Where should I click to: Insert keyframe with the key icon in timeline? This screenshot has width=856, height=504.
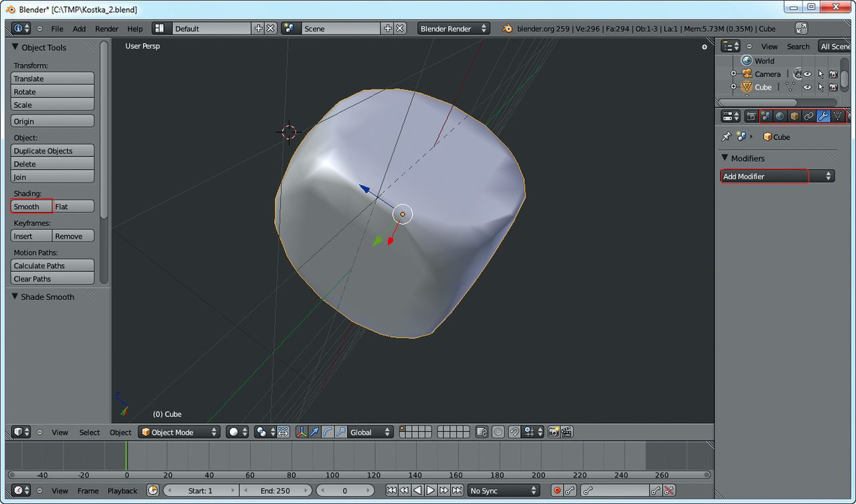(655, 491)
